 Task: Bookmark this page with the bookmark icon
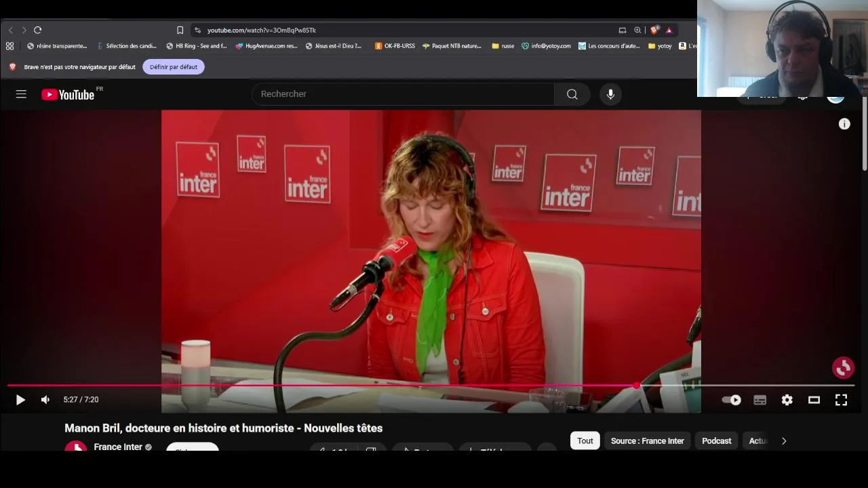click(x=180, y=30)
